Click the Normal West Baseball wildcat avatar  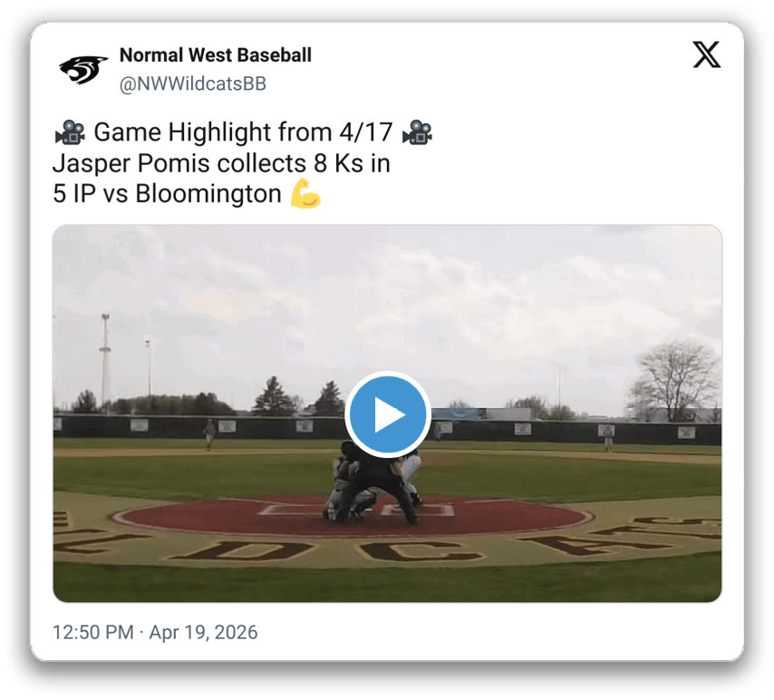click(83, 69)
